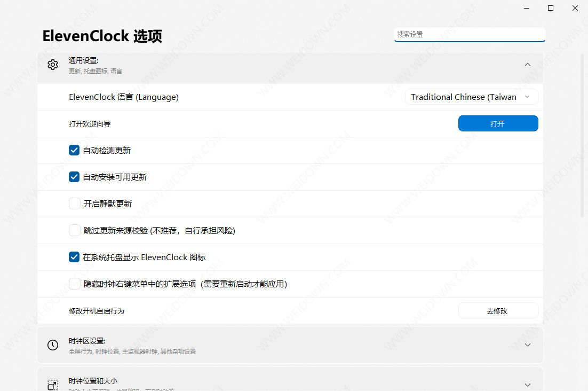588x391 pixels.
Task: Collapse the 通用设置 section chevron
Action: [x=528, y=65]
